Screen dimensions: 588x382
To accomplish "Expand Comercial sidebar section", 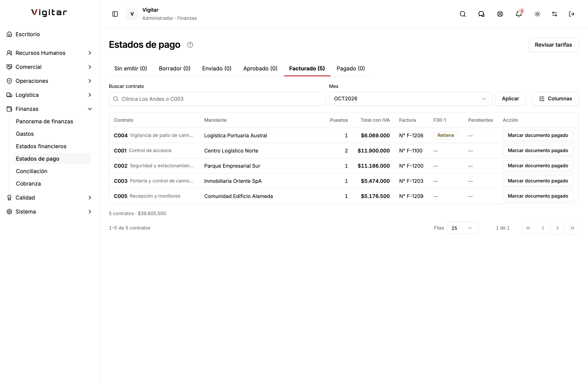I will 49,67.
